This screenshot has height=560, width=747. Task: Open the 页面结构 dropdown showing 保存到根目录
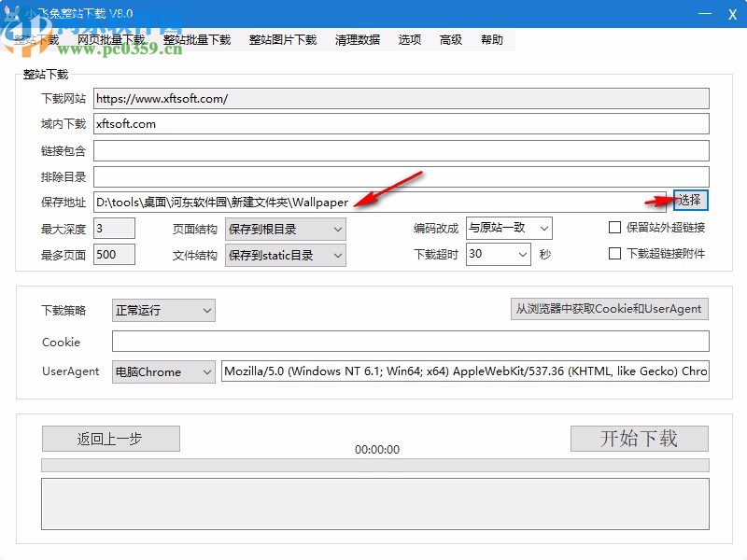[285, 227]
